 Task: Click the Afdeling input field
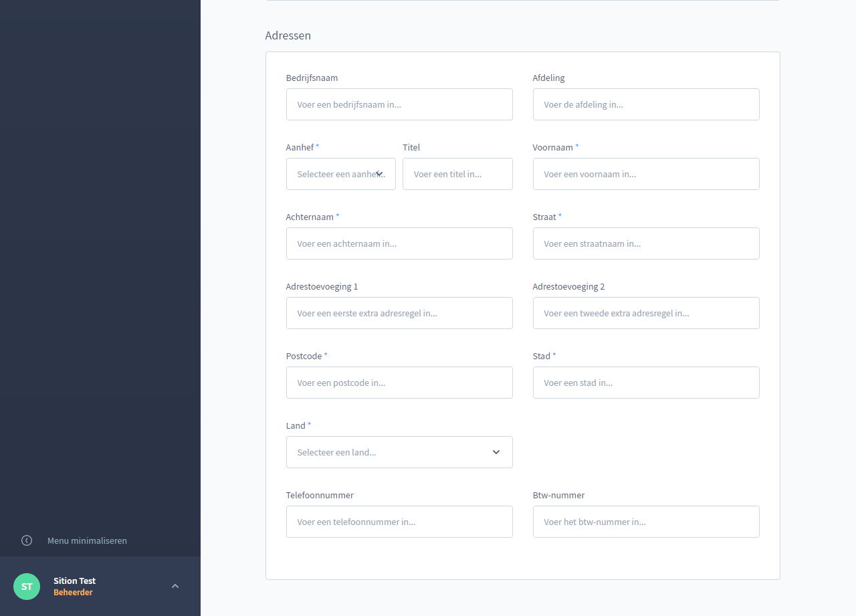pyautogui.click(x=646, y=104)
